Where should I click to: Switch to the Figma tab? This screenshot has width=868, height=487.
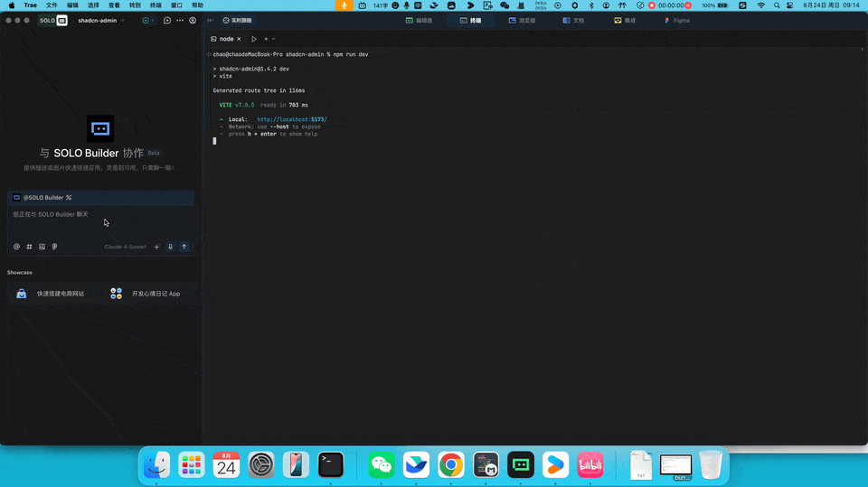(x=676, y=21)
